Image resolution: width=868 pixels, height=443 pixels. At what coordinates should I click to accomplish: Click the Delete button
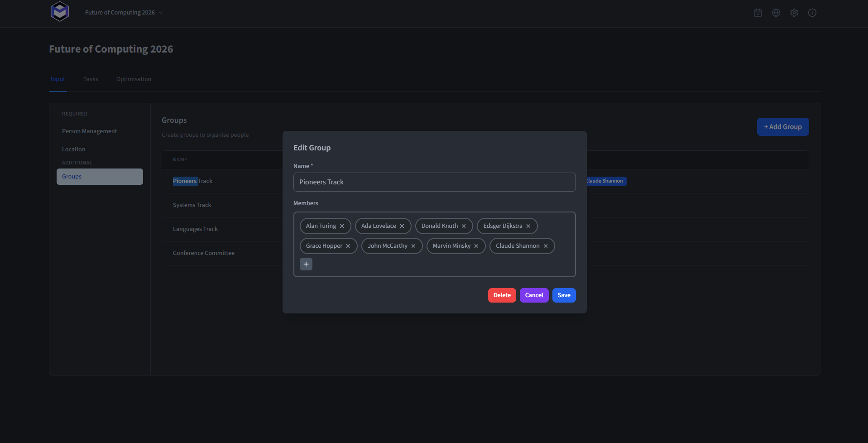pyautogui.click(x=502, y=295)
